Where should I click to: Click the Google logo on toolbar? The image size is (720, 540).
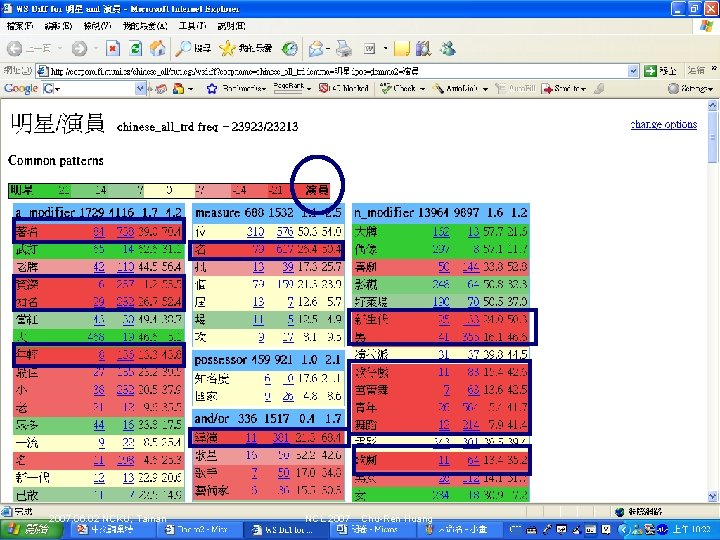pyautogui.click(x=21, y=88)
